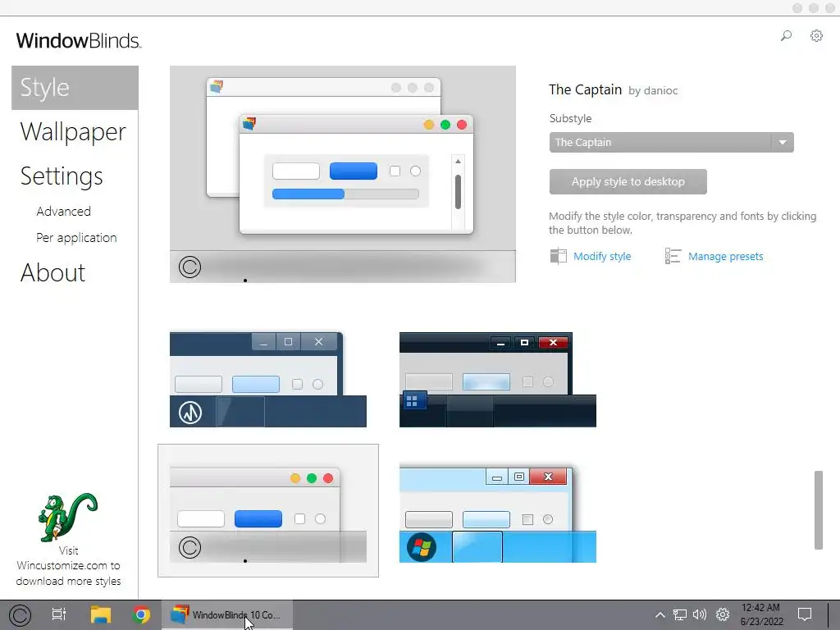Open the Start button on the taskbar
The image size is (840, 630).
(21, 615)
